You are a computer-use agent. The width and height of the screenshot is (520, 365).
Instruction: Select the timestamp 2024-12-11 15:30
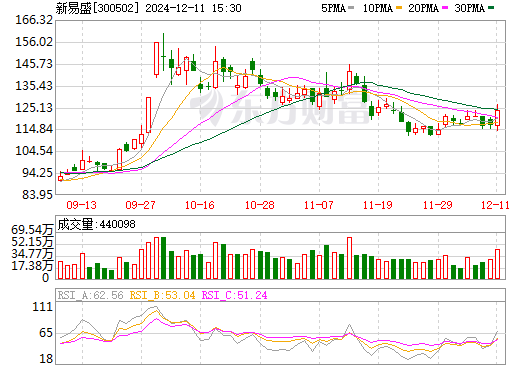(x=193, y=8)
